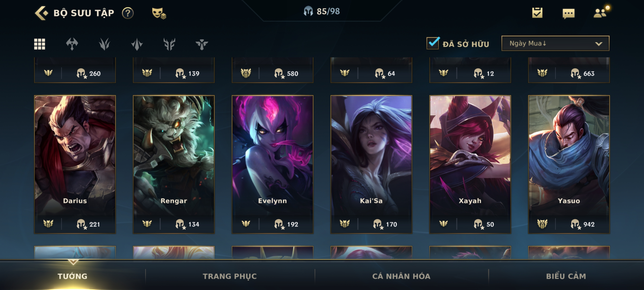Filter by the fighter axe role icon
Screen dimensions: 644x290
coord(72,44)
